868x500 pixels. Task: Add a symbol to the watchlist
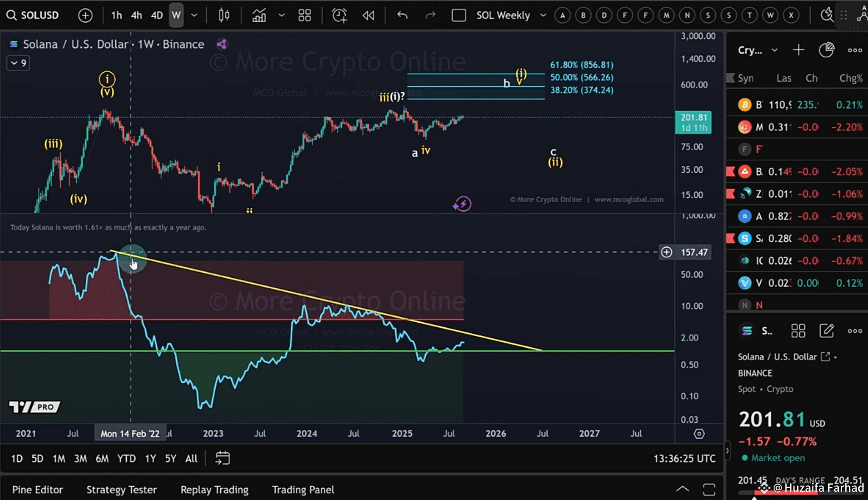pos(799,50)
